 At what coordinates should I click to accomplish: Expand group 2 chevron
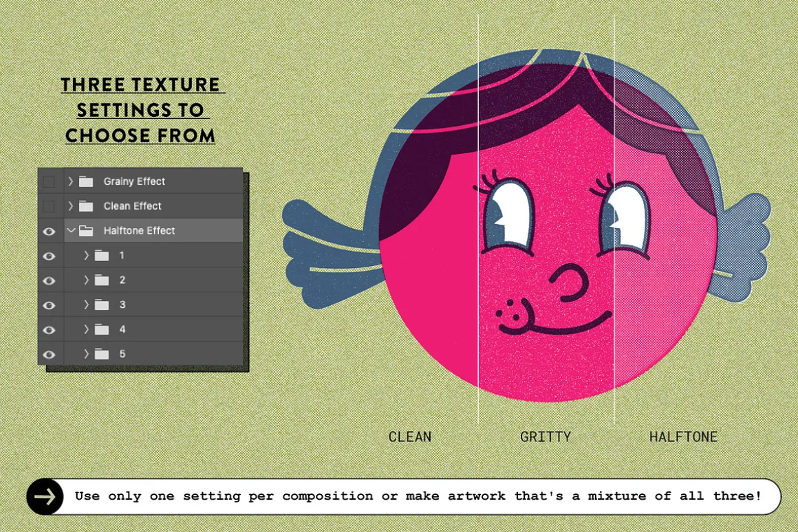[87, 280]
